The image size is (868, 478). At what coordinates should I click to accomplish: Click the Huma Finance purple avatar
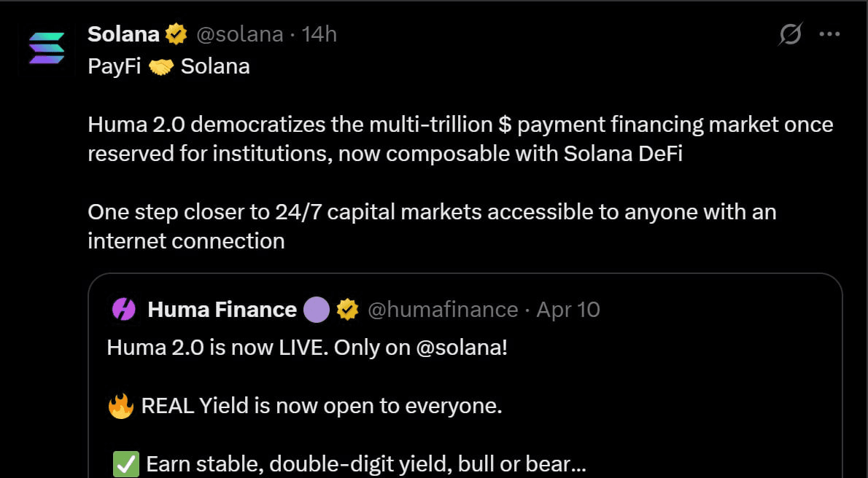coord(123,310)
